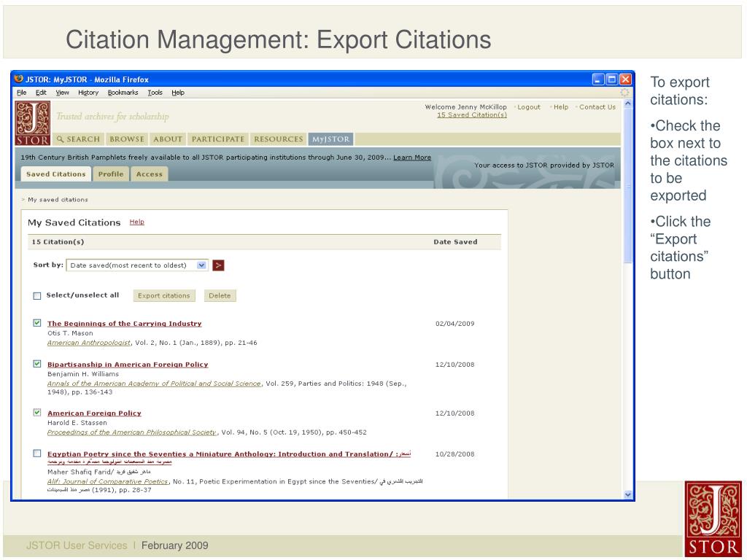Click the Date Saved column header

click(455, 242)
